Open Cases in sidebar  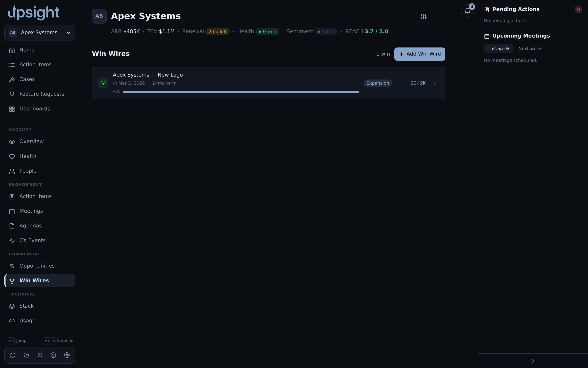tap(40, 79)
